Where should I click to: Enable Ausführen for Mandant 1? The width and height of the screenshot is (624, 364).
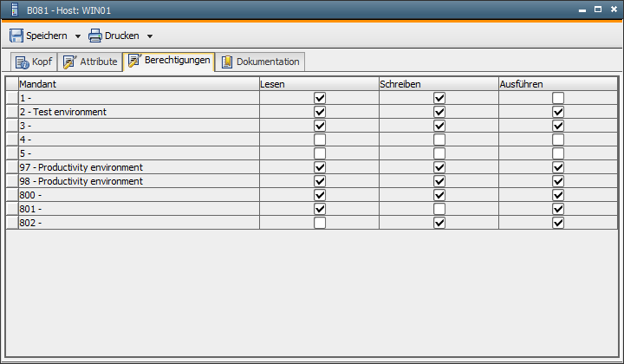click(558, 98)
